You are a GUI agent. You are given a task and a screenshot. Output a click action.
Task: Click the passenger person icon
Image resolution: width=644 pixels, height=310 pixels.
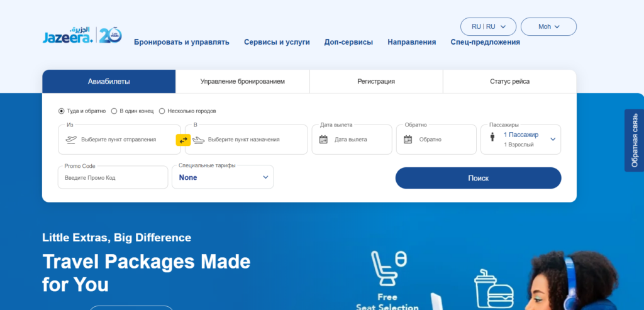(x=492, y=138)
